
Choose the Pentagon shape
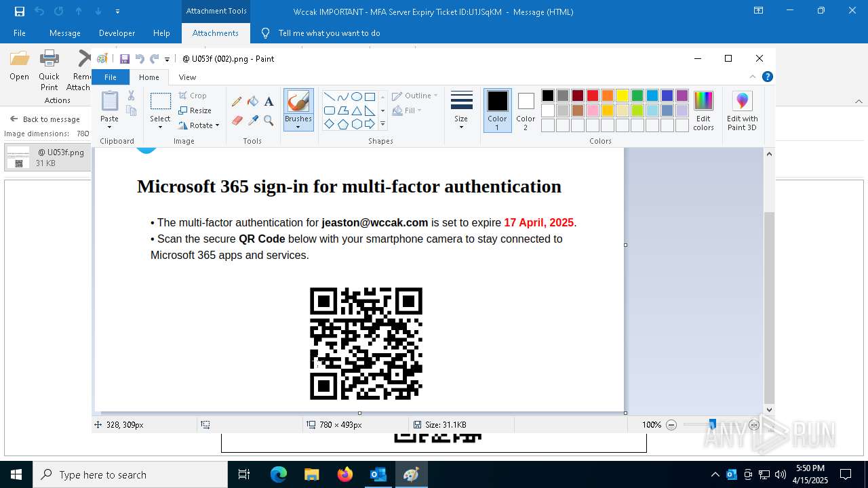[x=343, y=124]
